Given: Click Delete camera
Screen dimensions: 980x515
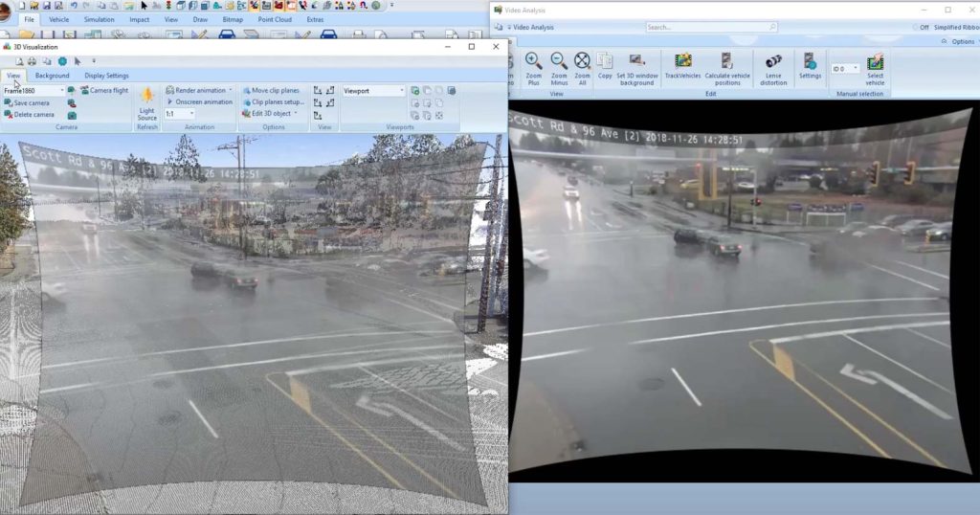Looking at the screenshot, I should coord(29,114).
